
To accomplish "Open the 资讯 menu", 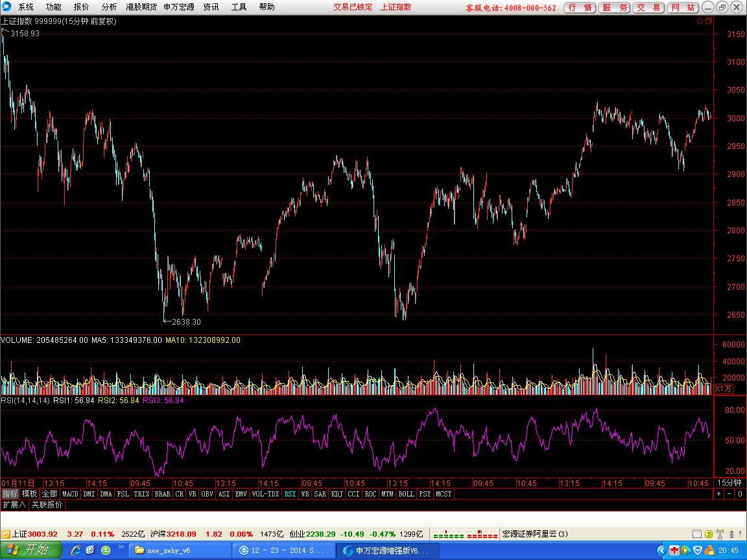I will tap(211, 7).
